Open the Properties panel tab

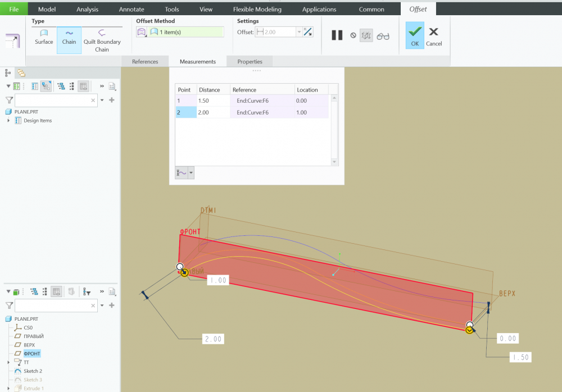pos(250,61)
